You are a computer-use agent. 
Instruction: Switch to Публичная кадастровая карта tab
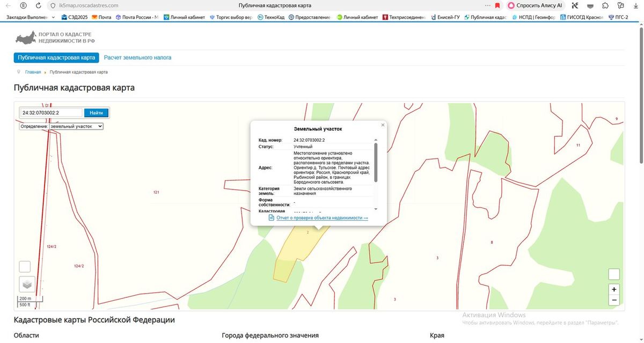[x=56, y=57]
